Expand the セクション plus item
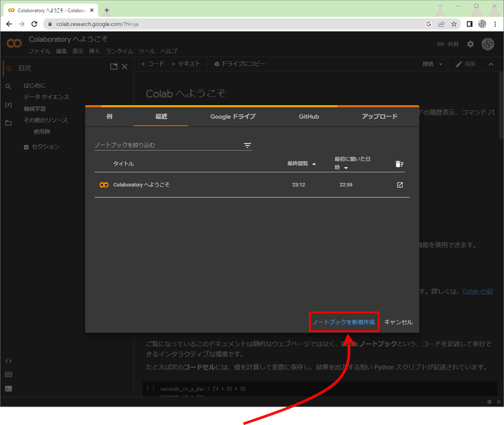This screenshot has width=504, height=425. [x=26, y=147]
